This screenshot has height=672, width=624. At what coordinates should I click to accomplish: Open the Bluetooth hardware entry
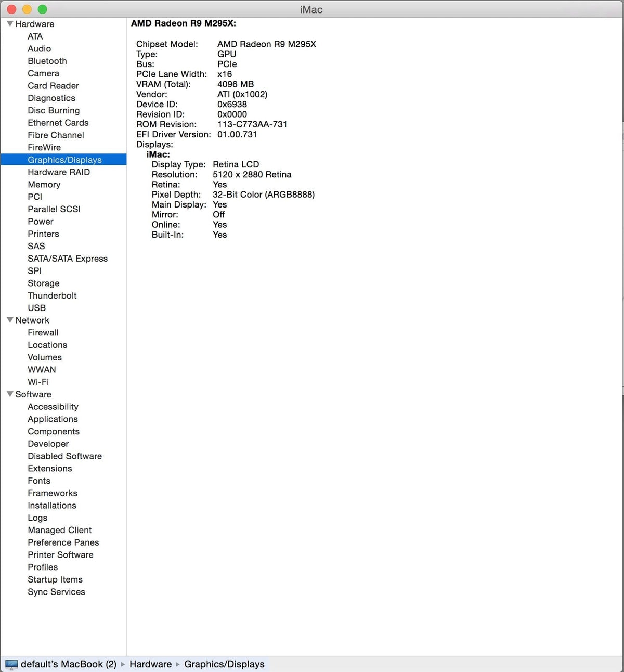pyautogui.click(x=47, y=61)
